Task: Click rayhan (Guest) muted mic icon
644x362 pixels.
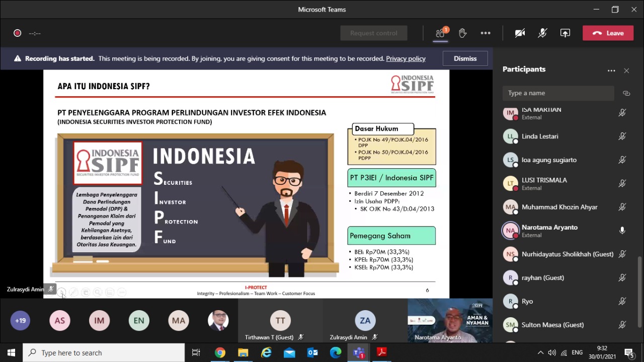Action: tap(622, 278)
